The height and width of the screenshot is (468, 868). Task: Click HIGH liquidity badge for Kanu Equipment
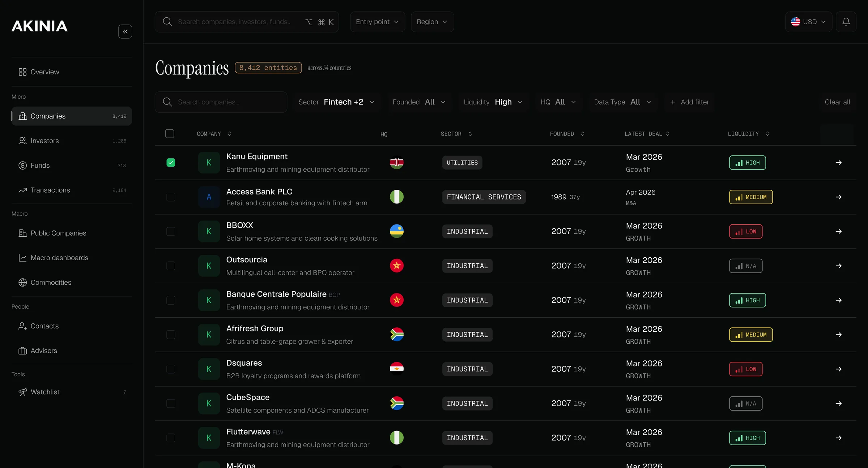[x=747, y=163]
